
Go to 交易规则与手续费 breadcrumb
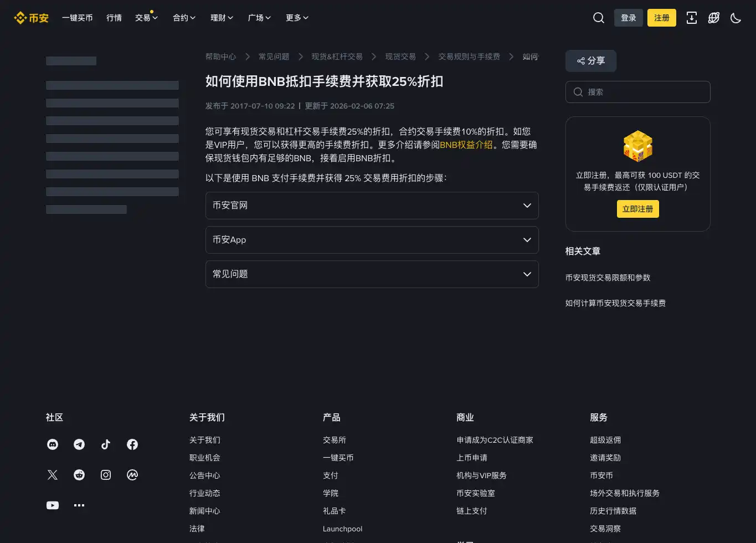pyautogui.click(x=469, y=57)
